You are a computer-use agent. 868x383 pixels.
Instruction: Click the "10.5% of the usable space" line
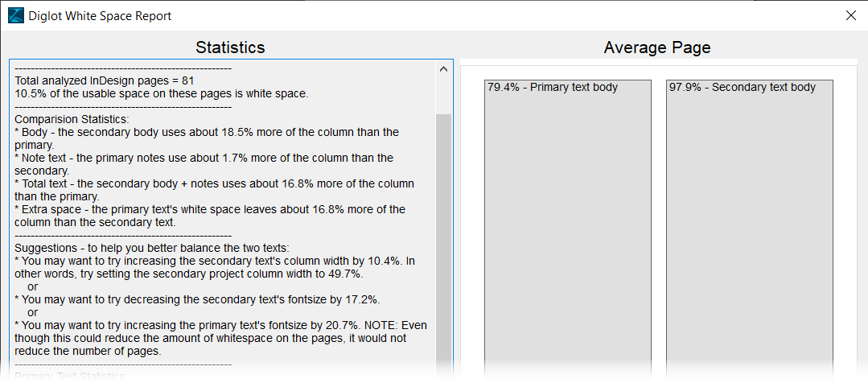tap(161, 93)
